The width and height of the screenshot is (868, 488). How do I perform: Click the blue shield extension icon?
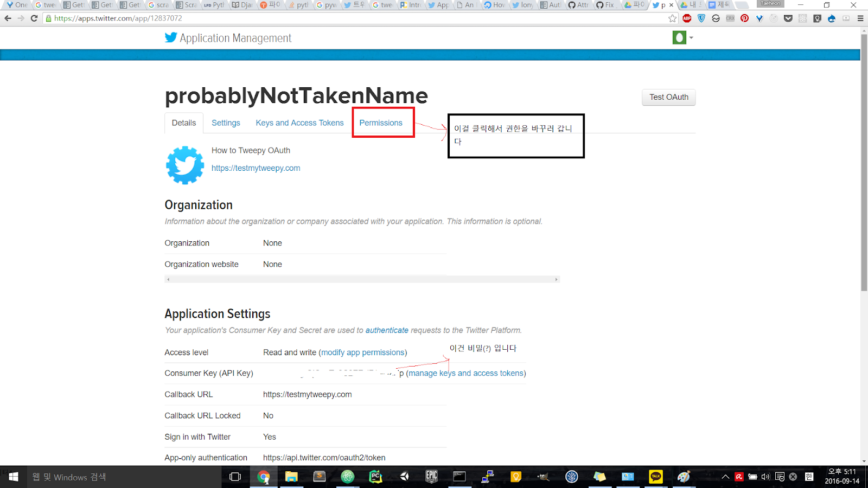pos(701,18)
